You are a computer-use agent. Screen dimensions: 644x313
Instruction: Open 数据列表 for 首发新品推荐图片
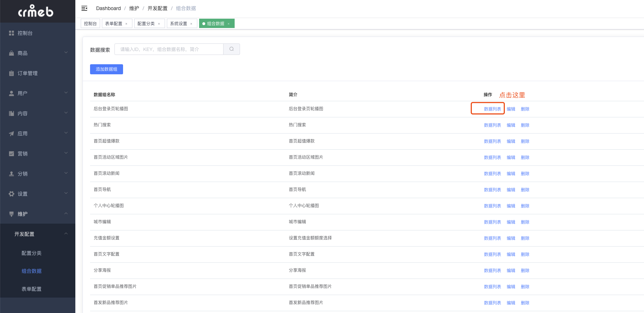(x=492, y=303)
